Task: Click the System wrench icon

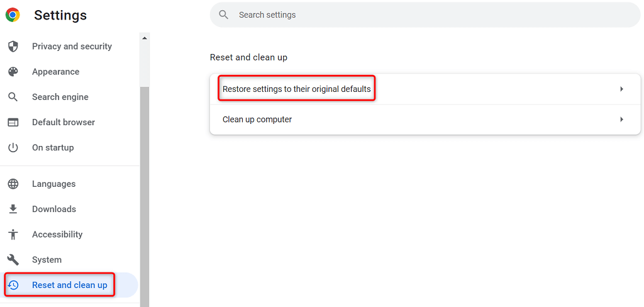Action: pos(13,259)
